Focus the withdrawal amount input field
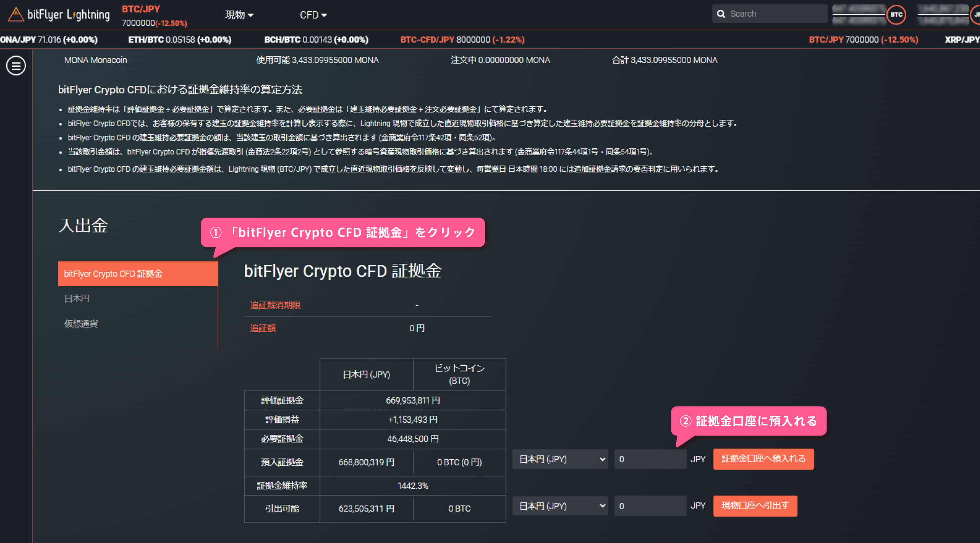The height and width of the screenshot is (543, 980). click(x=650, y=506)
